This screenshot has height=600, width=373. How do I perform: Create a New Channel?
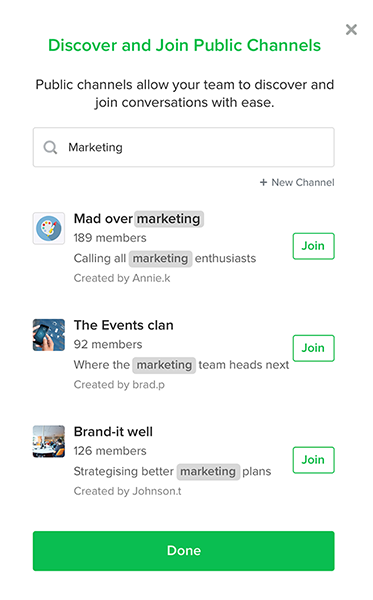(x=297, y=183)
